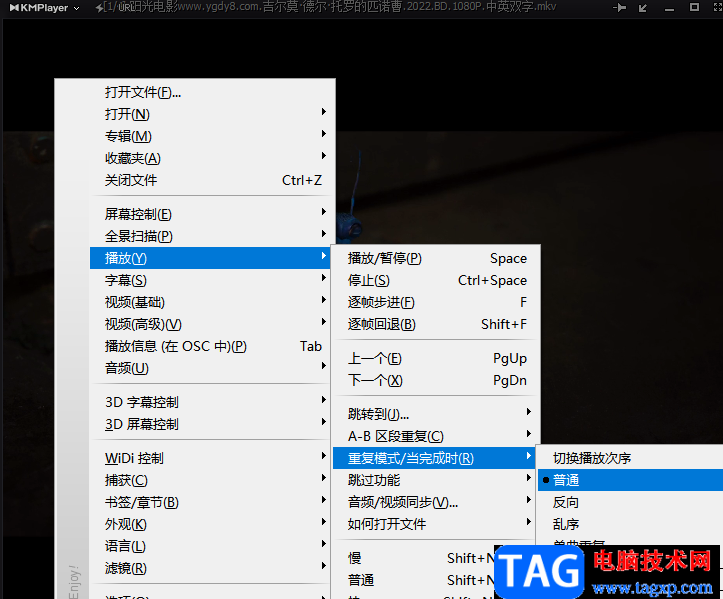723x599 pixels.
Task: Expand the 专辑(M) submenu
Action: click(210, 136)
